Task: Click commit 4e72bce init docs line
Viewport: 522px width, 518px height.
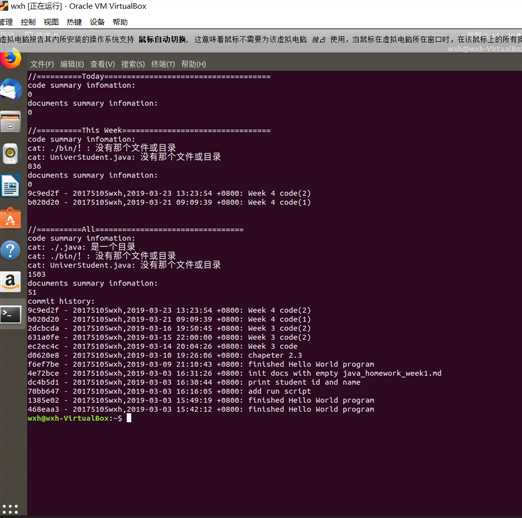Action: click(234, 373)
